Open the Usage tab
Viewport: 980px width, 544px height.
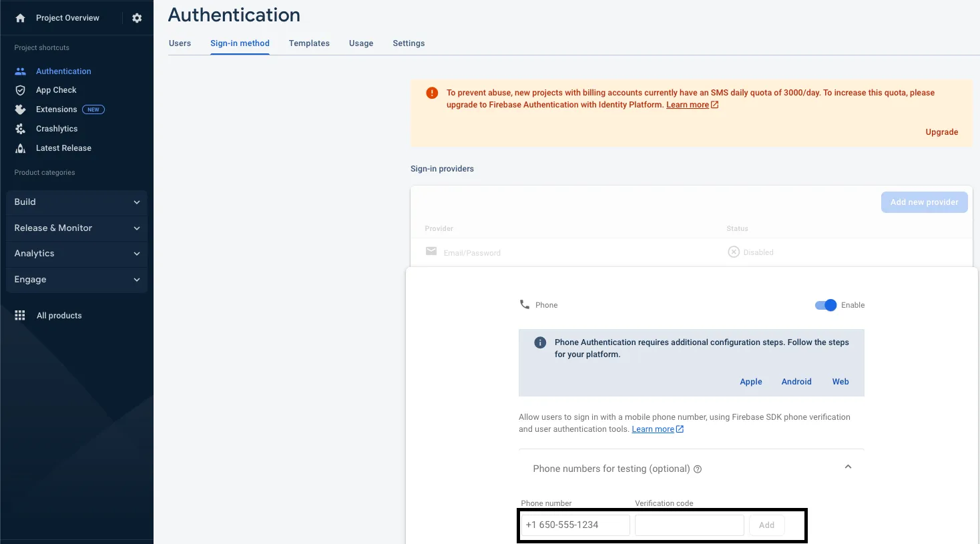(361, 43)
